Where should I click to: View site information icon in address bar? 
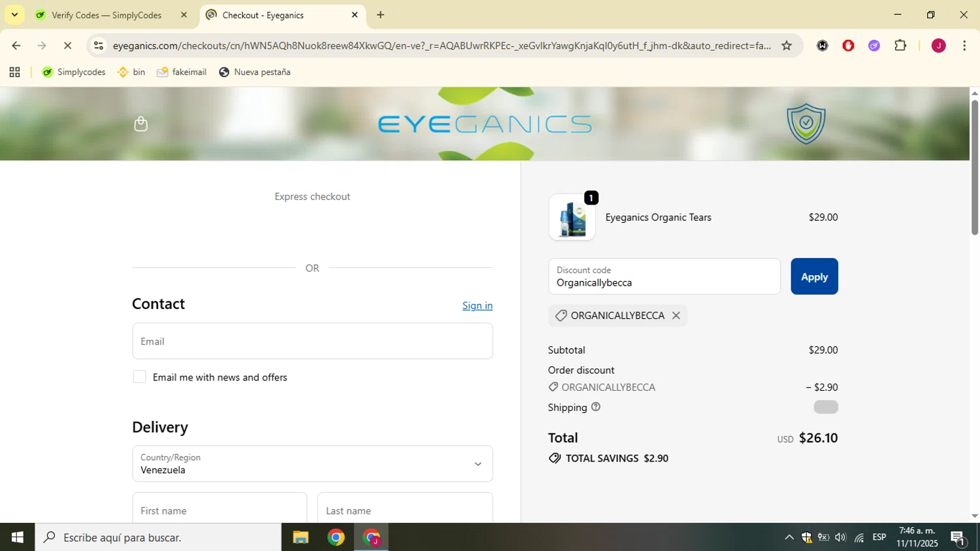99,46
